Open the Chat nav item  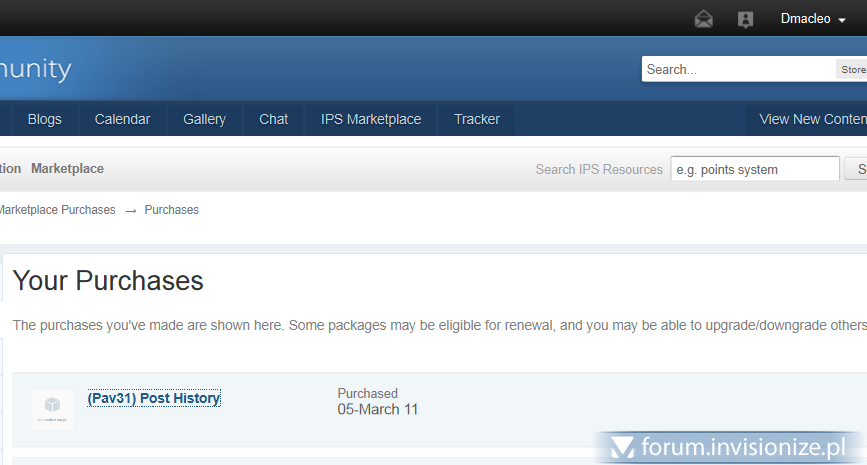click(x=273, y=119)
